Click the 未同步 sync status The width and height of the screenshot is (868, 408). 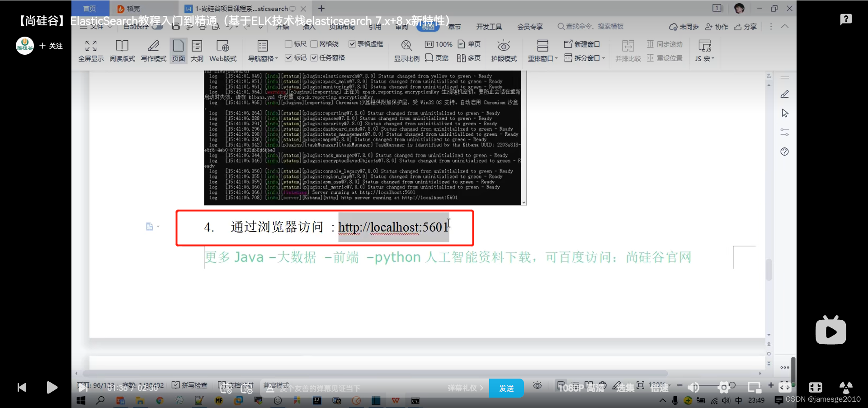684,27
